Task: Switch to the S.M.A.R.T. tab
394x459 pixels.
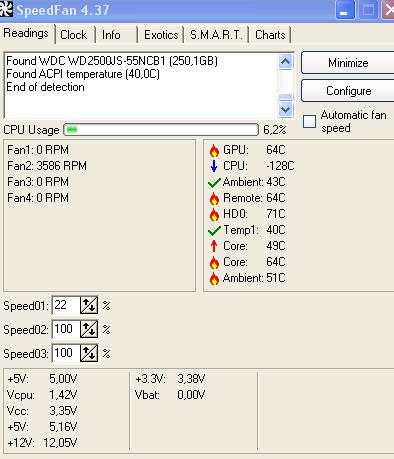Action: click(x=216, y=35)
